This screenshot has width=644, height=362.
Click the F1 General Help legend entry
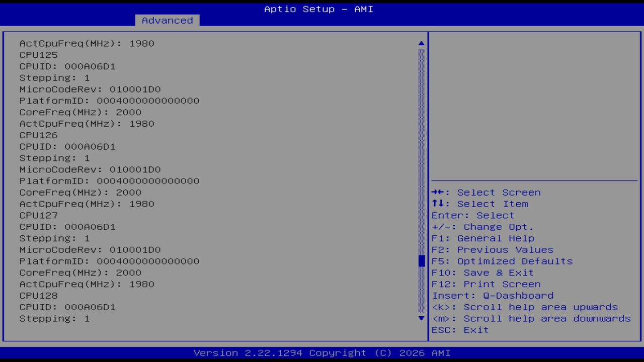482,238
